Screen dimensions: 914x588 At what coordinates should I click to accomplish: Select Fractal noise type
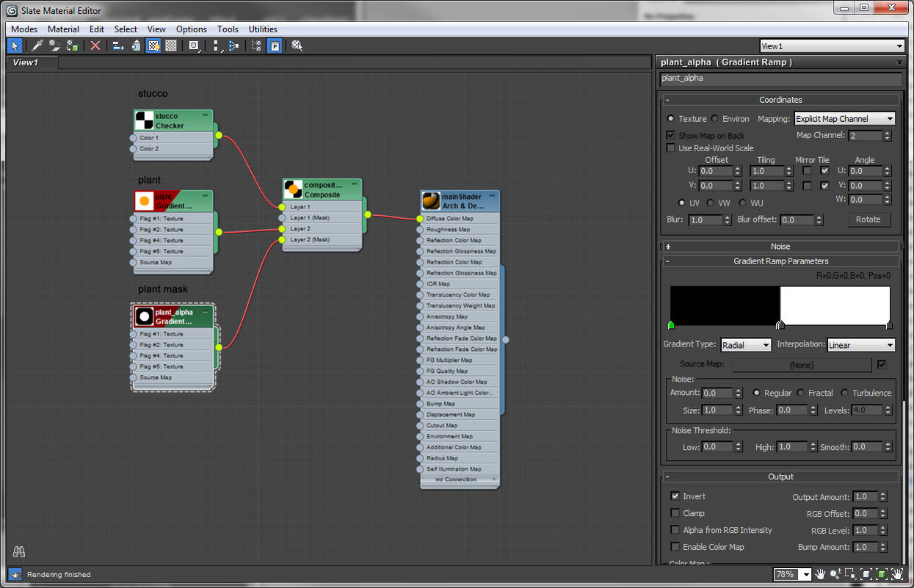[800, 393]
